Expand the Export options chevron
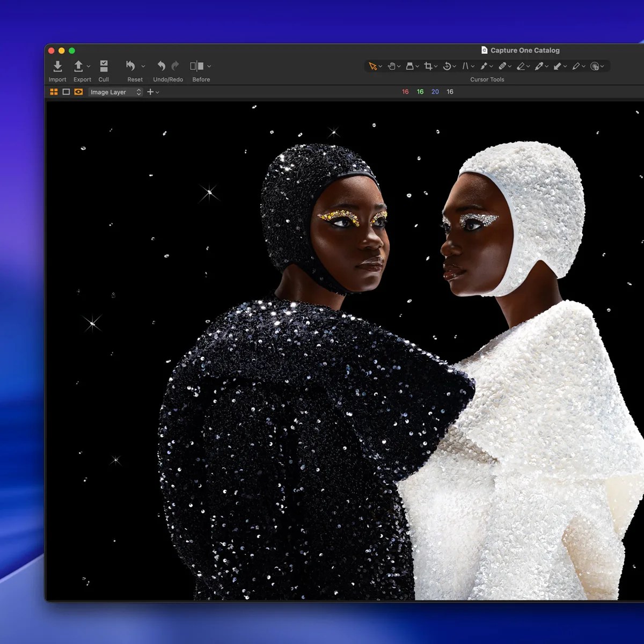The image size is (644, 644). (x=89, y=66)
